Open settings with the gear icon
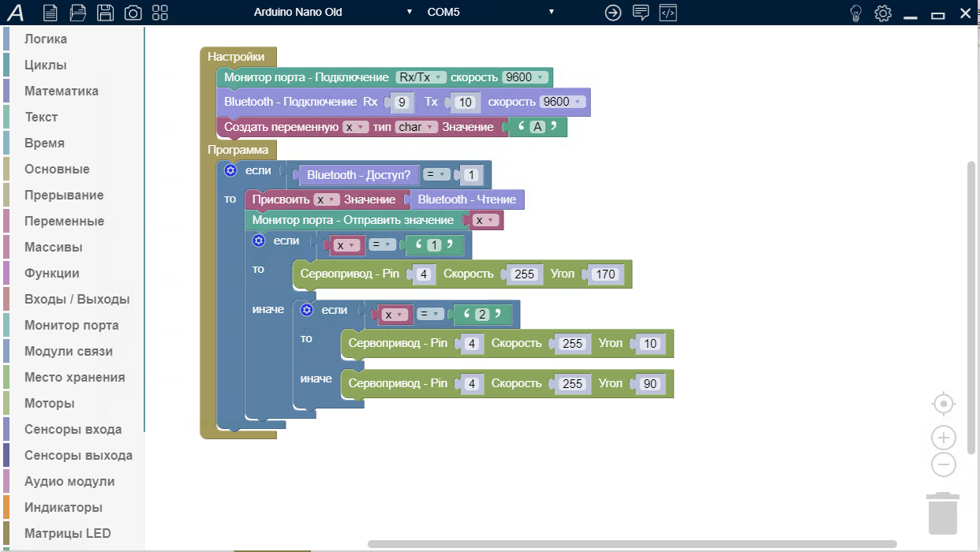980x552 pixels. click(x=883, y=13)
